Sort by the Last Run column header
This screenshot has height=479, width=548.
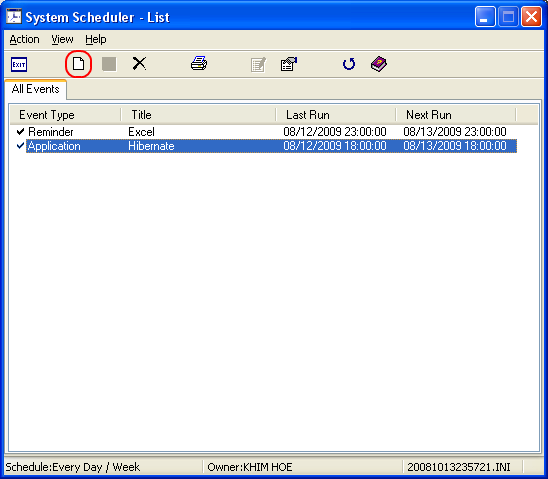click(336, 115)
